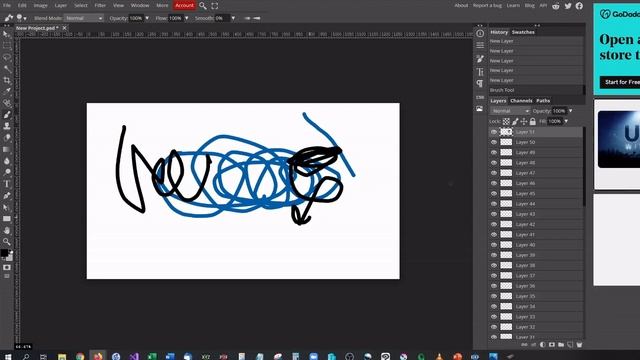Select the Gradient tool
Screen dimensions: 640x360
pyautogui.click(x=7, y=149)
